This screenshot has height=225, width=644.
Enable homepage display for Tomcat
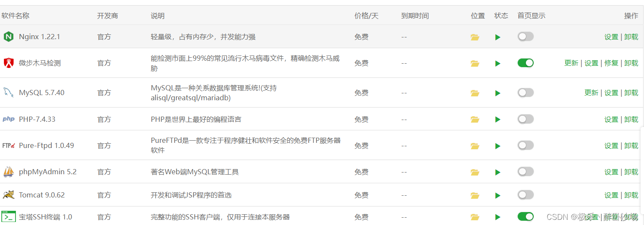[x=525, y=195]
